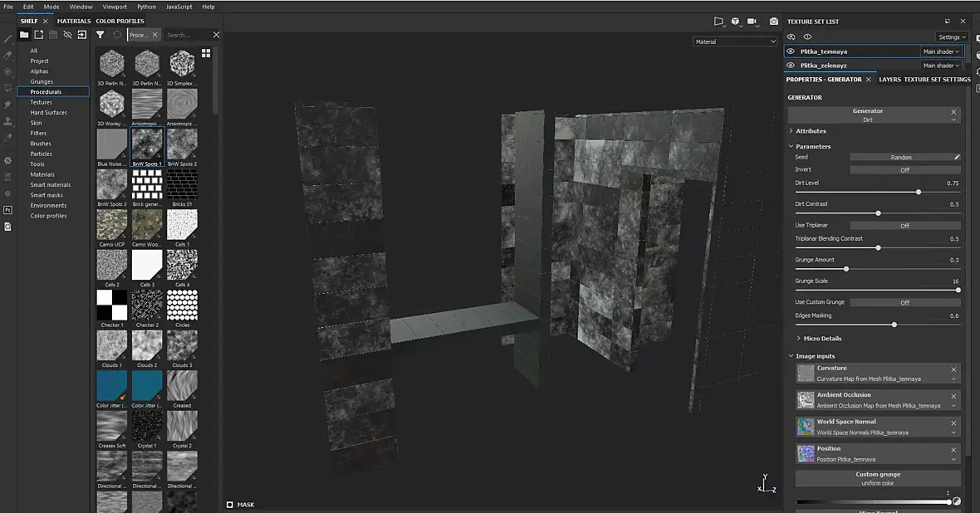This screenshot has width=980, height=513.
Task: Switch to the Color Profiles tab
Action: [x=120, y=22]
